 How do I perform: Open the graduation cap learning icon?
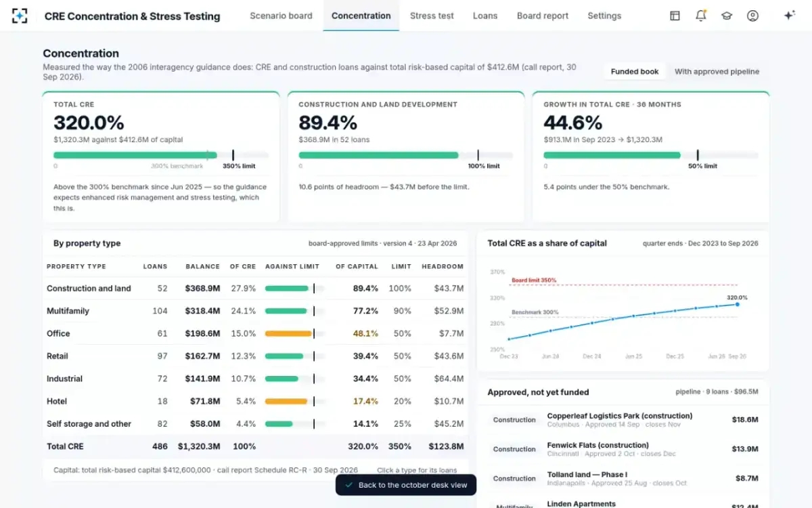tap(727, 16)
